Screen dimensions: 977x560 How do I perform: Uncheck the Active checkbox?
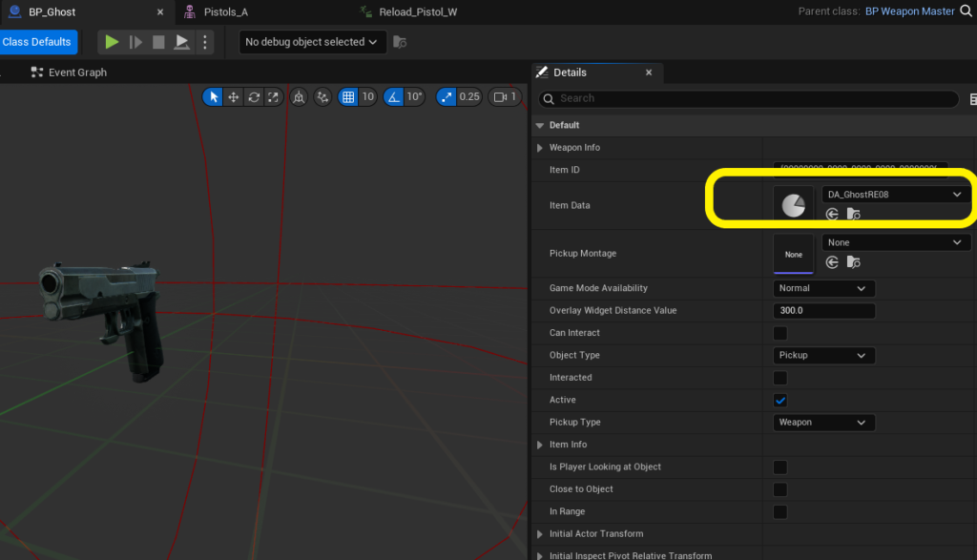coord(780,400)
